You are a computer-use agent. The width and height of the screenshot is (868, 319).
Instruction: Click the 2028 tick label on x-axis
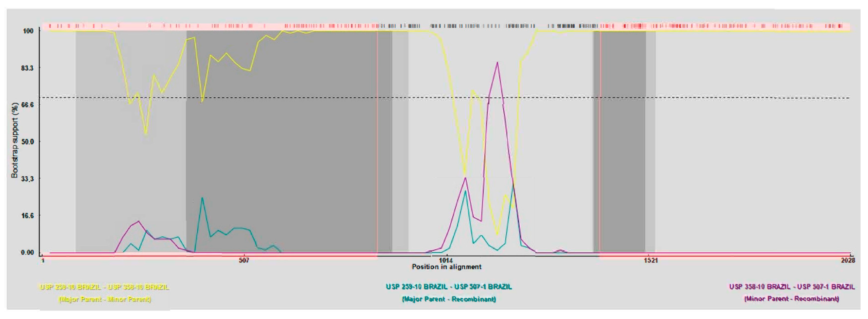coord(848,260)
